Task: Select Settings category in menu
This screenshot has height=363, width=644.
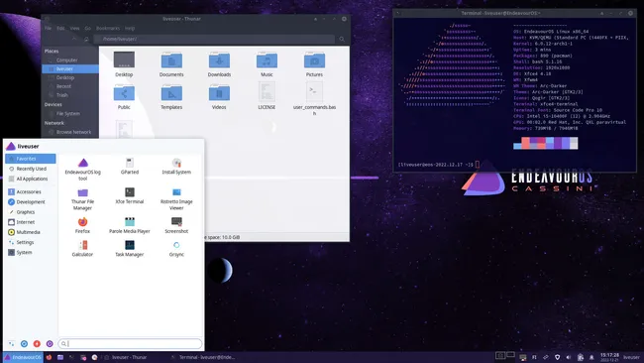Action: point(31,243)
